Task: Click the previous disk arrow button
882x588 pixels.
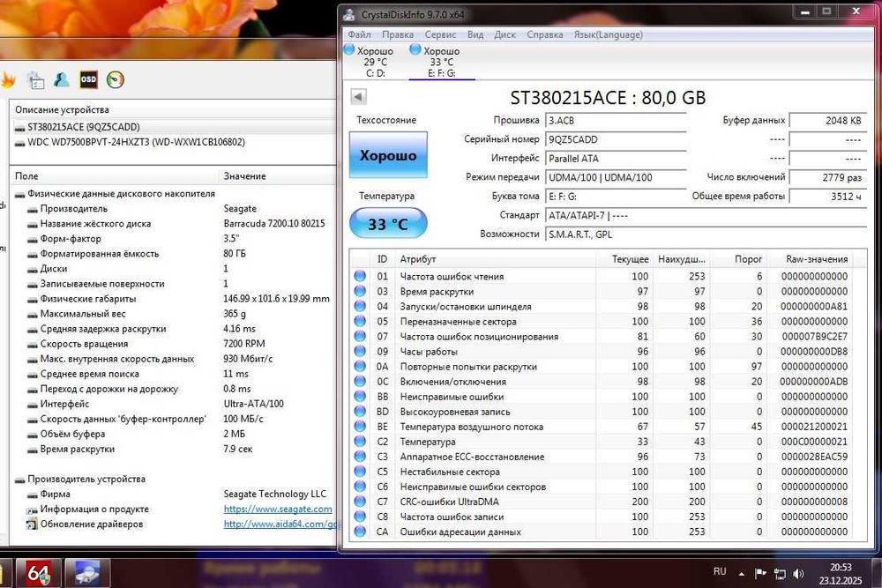Action: (358, 97)
